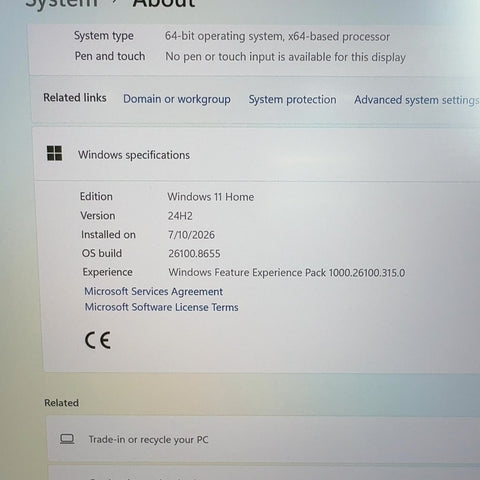
Task: Open Domain or workgroup link
Action: tap(177, 99)
